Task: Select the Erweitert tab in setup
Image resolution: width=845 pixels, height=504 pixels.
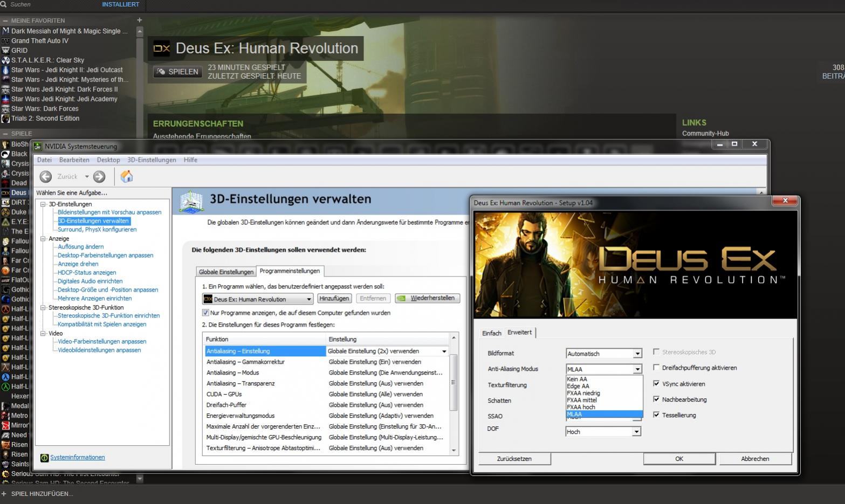Action: (520, 332)
